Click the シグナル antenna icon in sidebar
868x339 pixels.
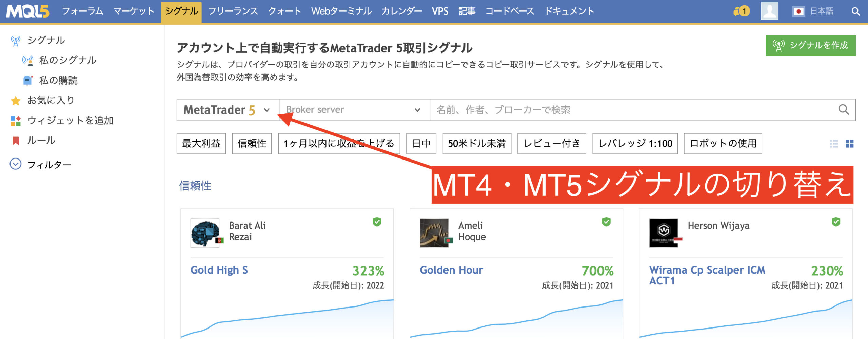click(x=16, y=41)
